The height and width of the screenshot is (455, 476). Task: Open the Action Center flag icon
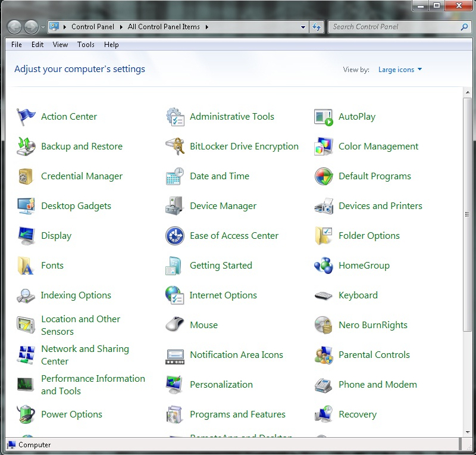tap(26, 117)
